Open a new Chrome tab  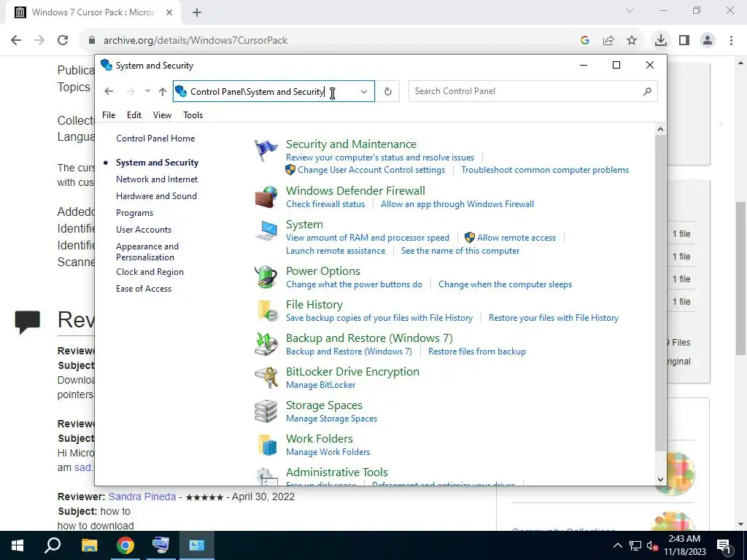click(x=197, y=12)
